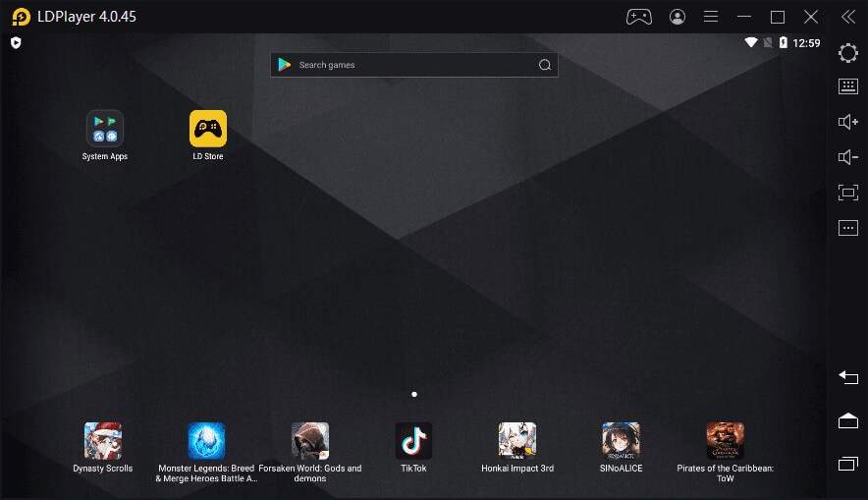Launch the TikTok app
Image resolution: width=868 pixels, height=500 pixels.
(x=413, y=441)
